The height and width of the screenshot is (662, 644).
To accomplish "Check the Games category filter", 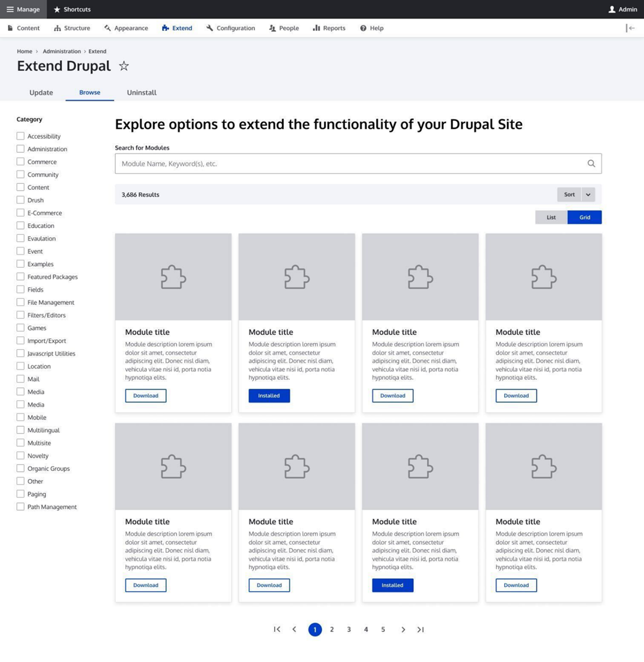I will click(20, 327).
